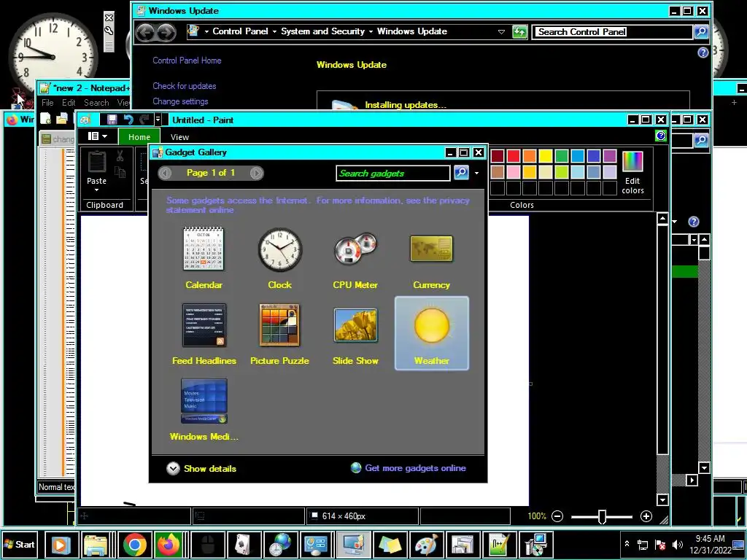Click Redo arrow in Paint title bar

(144, 120)
